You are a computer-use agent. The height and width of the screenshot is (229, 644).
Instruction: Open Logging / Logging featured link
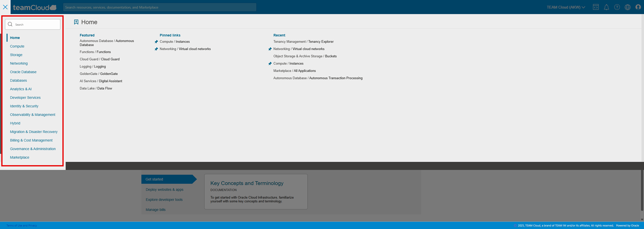pyautogui.click(x=93, y=66)
